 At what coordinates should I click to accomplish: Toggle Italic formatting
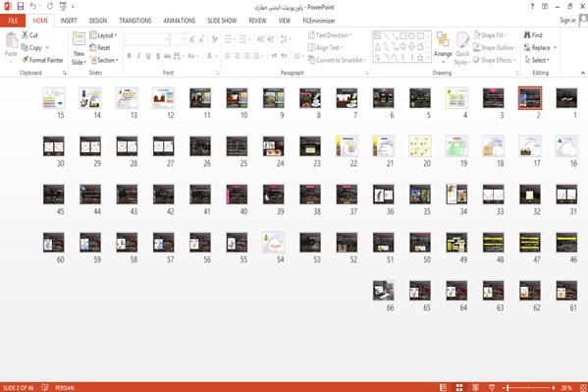138,56
